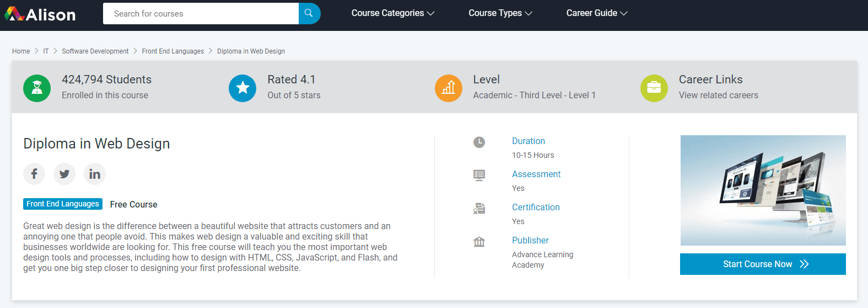Click the blue star rating icon
The image size is (868, 308).
pos(242,88)
